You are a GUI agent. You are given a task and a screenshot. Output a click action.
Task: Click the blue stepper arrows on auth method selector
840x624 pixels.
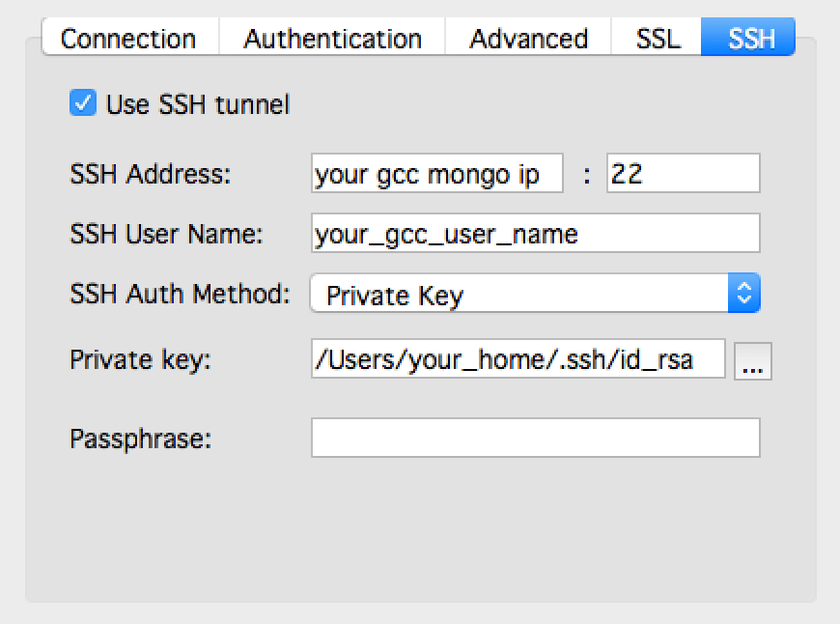point(742,293)
